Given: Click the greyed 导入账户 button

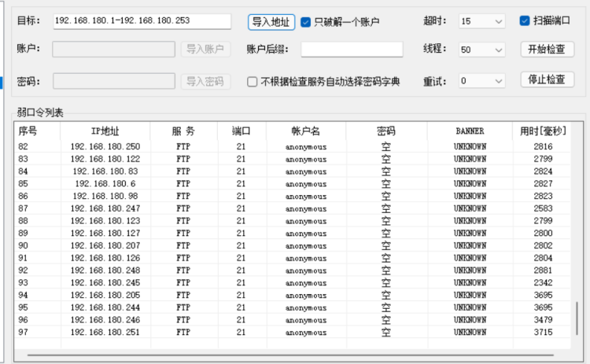Looking at the screenshot, I should [205, 49].
